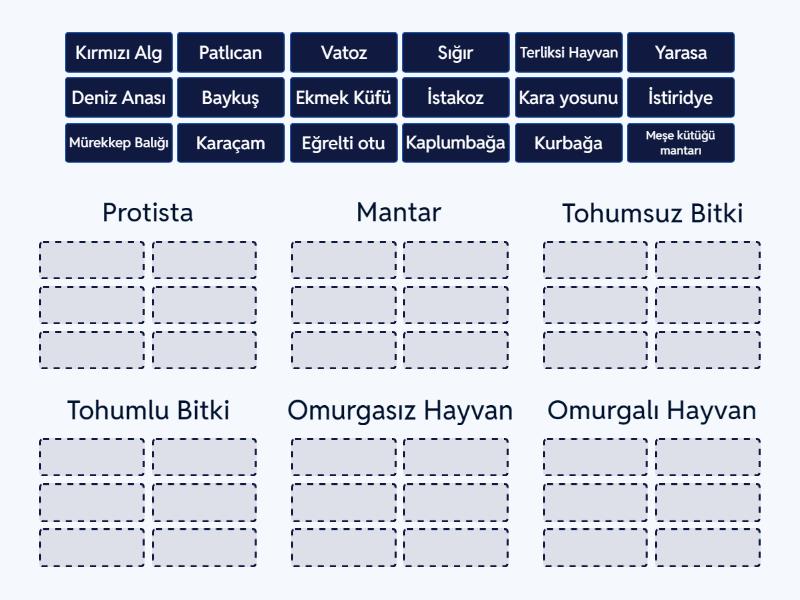Click first empty slot under Protista

click(x=92, y=260)
